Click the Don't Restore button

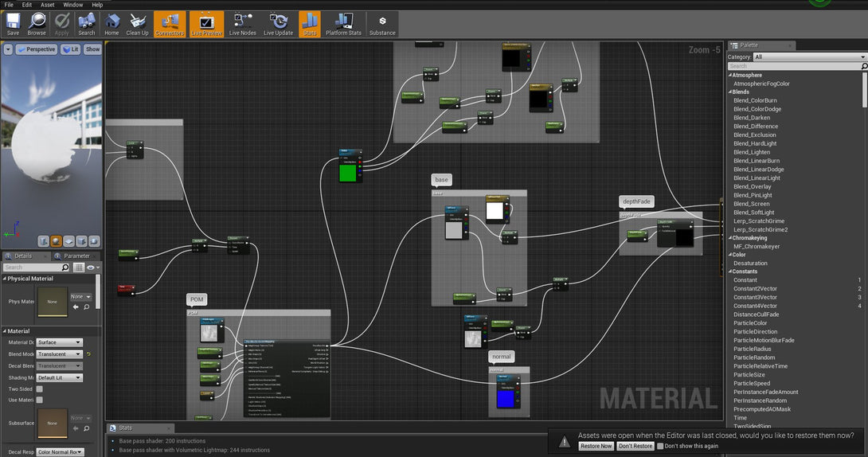[x=635, y=446]
